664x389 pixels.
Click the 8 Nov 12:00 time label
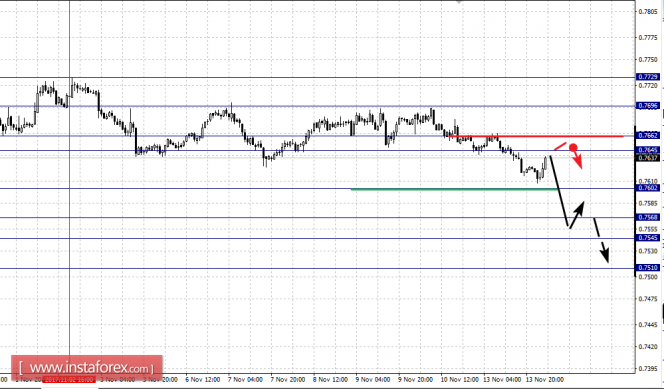(x=330, y=380)
